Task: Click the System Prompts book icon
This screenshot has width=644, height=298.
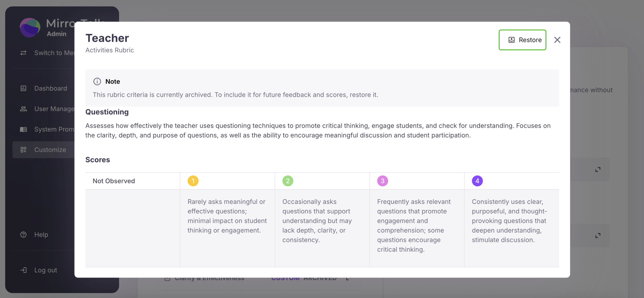Action: point(23,129)
